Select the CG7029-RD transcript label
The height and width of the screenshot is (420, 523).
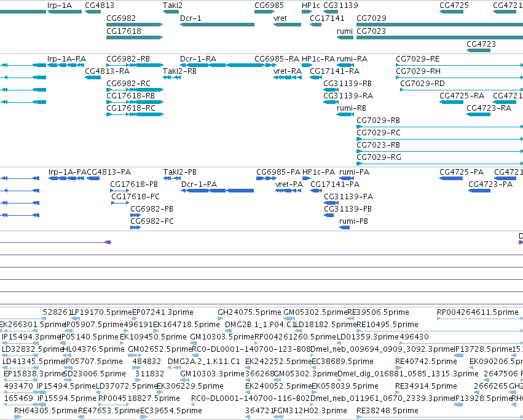[422, 84]
